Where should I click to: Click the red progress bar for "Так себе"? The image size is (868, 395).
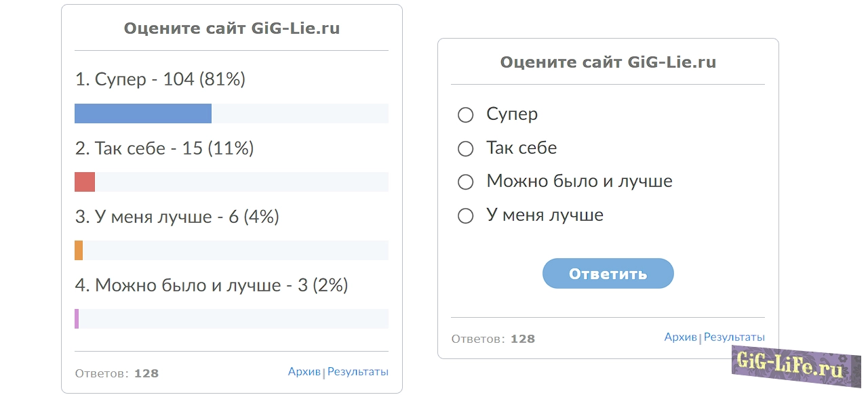tap(84, 182)
